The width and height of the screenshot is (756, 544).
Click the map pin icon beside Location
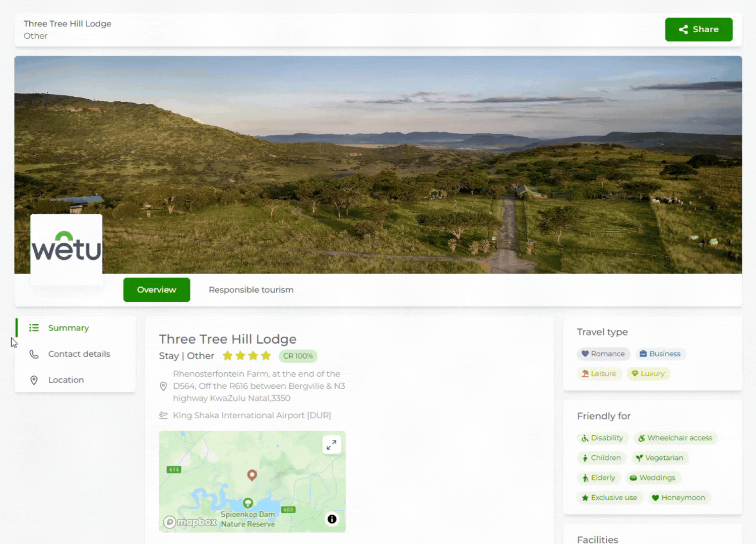pyautogui.click(x=34, y=380)
